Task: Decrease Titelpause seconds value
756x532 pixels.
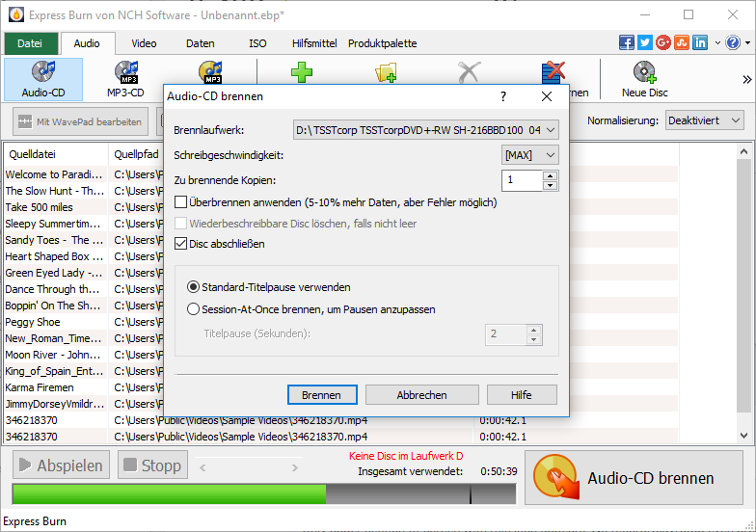Action: pyautogui.click(x=534, y=339)
